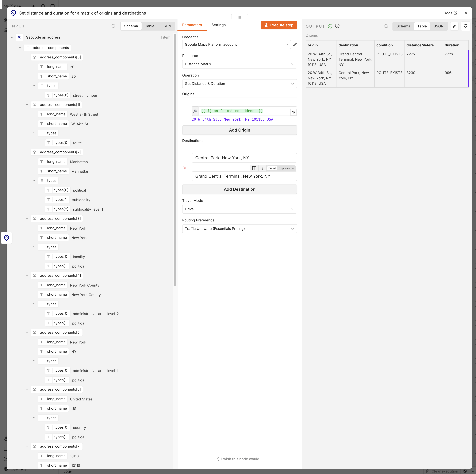Click the 'I wish this node would...' link
Image resolution: width=476 pixels, height=474 pixels.
coord(239,459)
